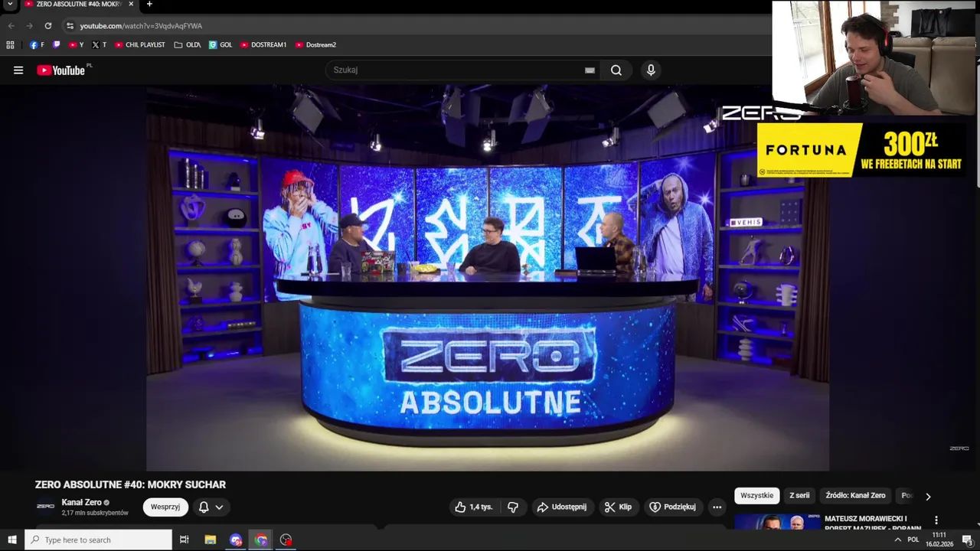980x551 pixels.
Task: Expand the OLD\ bookmarks folder
Action: click(187, 45)
